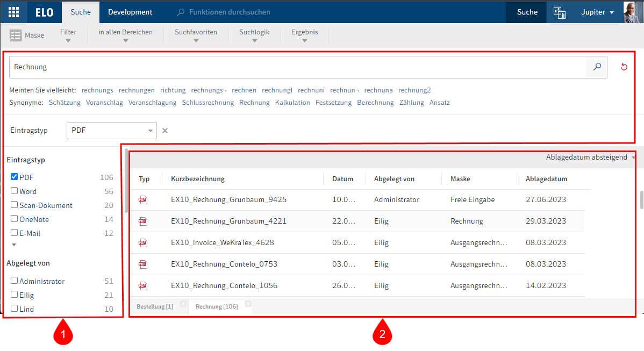Tick the Administrator filter checkbox
This screenshot has height=351, width=644.
point(15,281)
